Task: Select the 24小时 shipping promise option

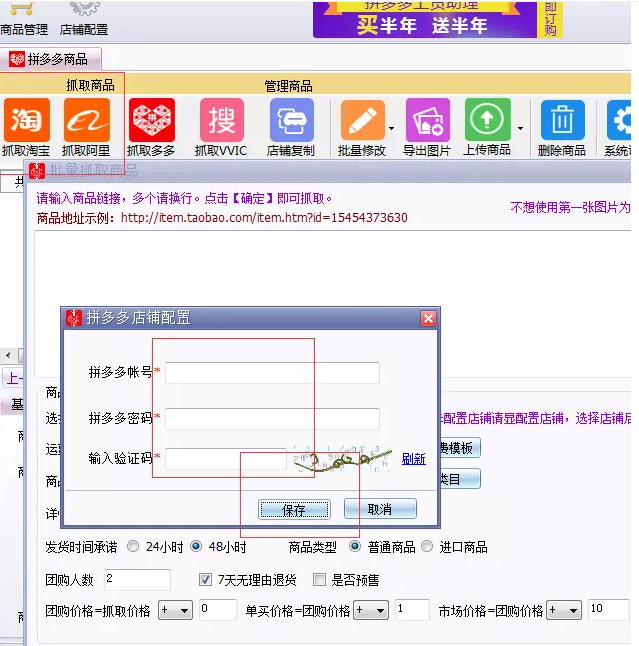Action: (133, 547)
